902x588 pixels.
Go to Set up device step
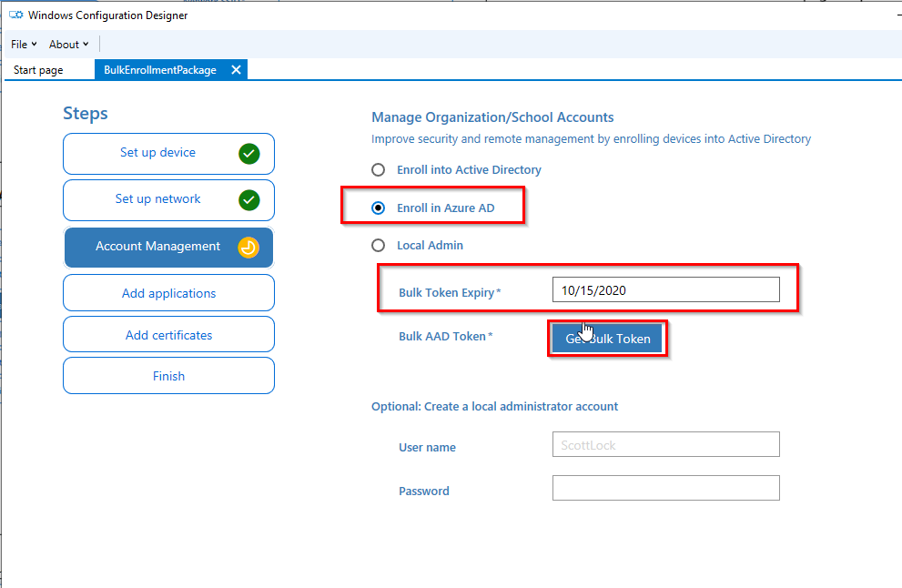click(168, 154)
